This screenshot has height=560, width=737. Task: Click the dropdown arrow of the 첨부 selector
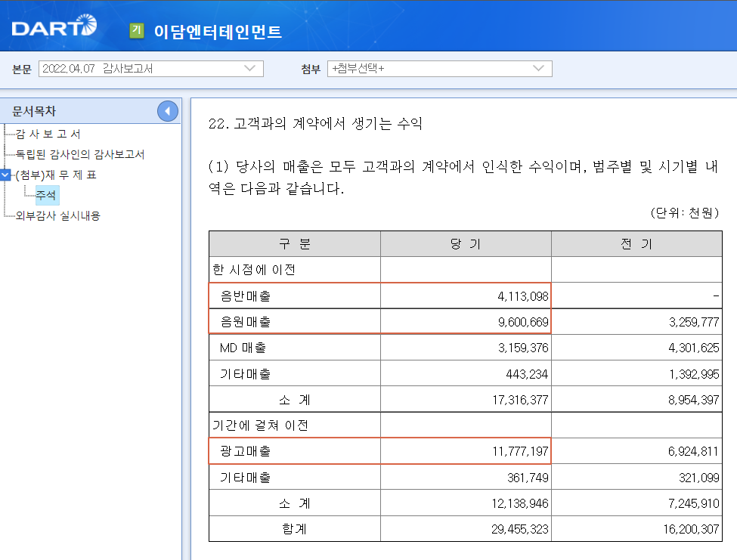tap(538, 68)
